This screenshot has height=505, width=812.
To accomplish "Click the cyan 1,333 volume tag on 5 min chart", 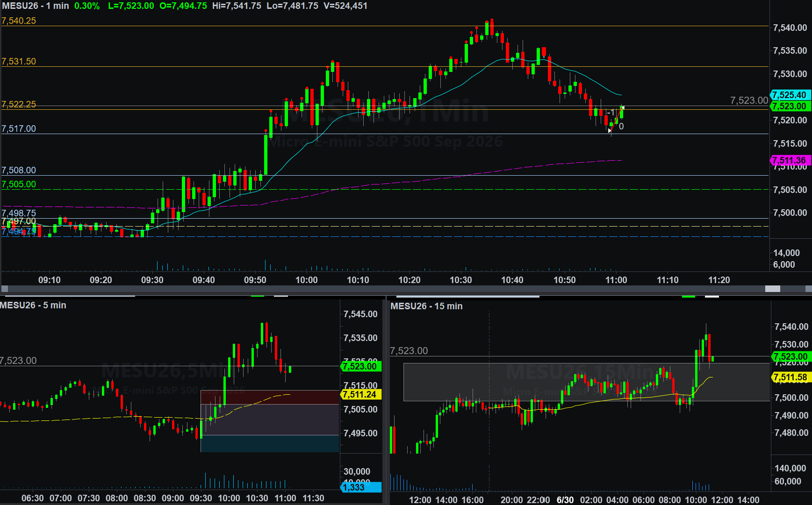I will (360, 487).
